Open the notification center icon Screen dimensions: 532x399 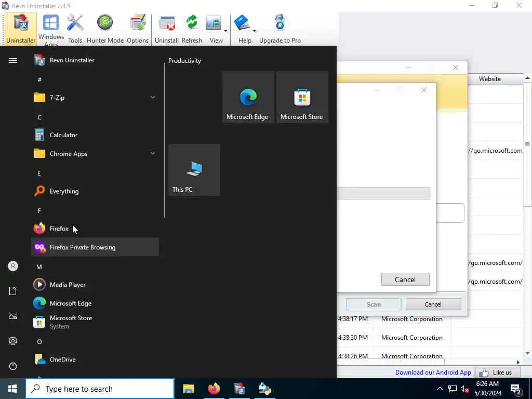515,389
